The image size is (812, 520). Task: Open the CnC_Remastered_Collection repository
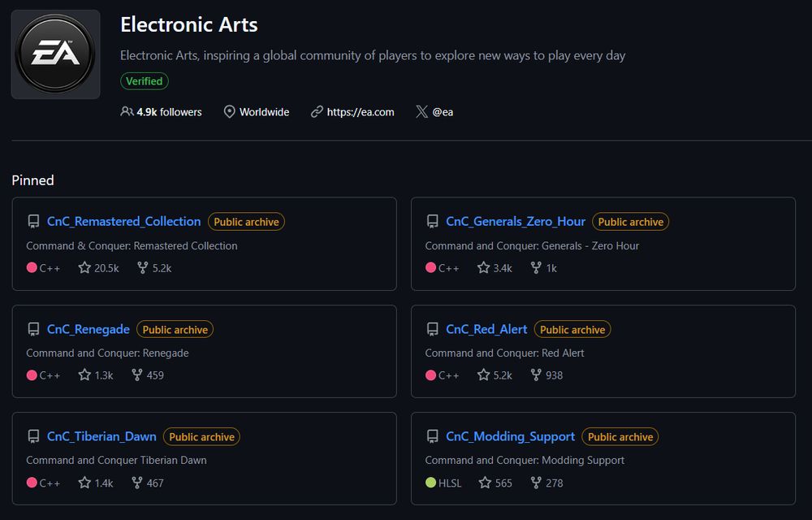[x=123, y=222]
